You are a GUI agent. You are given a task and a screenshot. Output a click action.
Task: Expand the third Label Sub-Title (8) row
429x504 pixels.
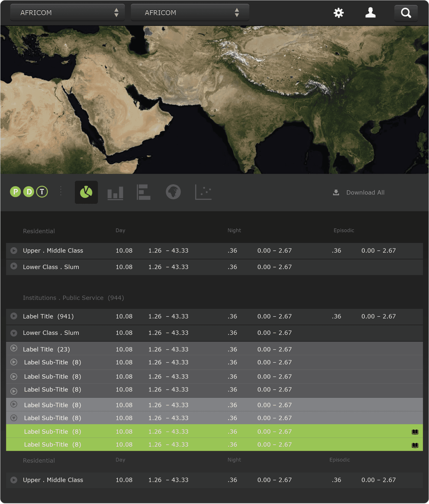pyautogui.click(x=14, y=391)
